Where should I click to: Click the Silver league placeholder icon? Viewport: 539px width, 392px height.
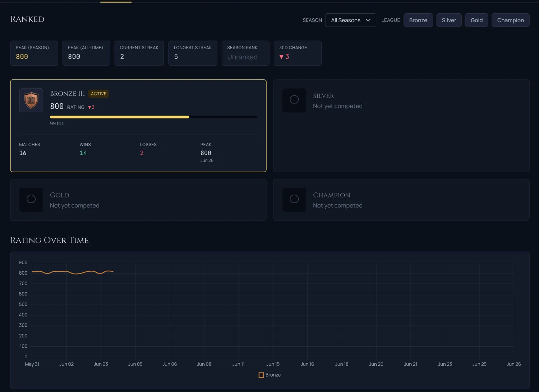click(294, 100)
